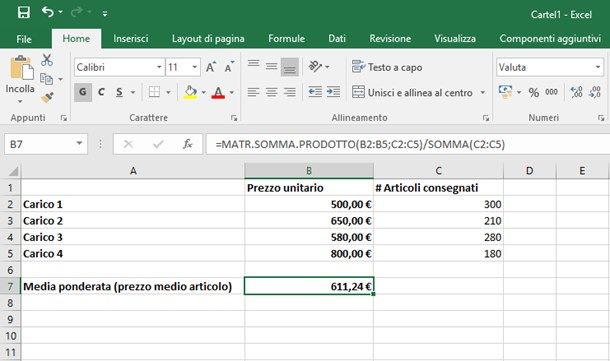The width and height of the screenshot is (610, 361).
Task: Click the Decrease Indent icon
Action: (x=315, y=92)
